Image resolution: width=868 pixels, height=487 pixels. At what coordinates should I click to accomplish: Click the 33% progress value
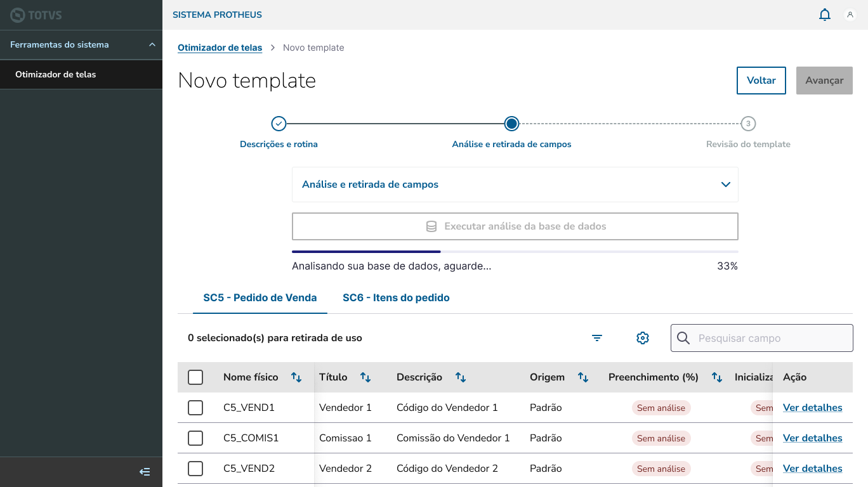click(727, 266)
